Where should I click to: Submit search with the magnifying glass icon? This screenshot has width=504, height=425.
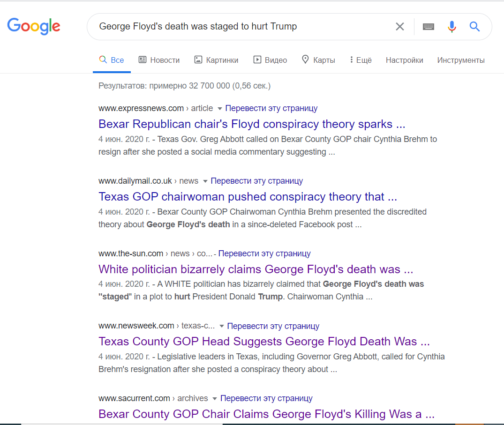[x=474, y=26]
